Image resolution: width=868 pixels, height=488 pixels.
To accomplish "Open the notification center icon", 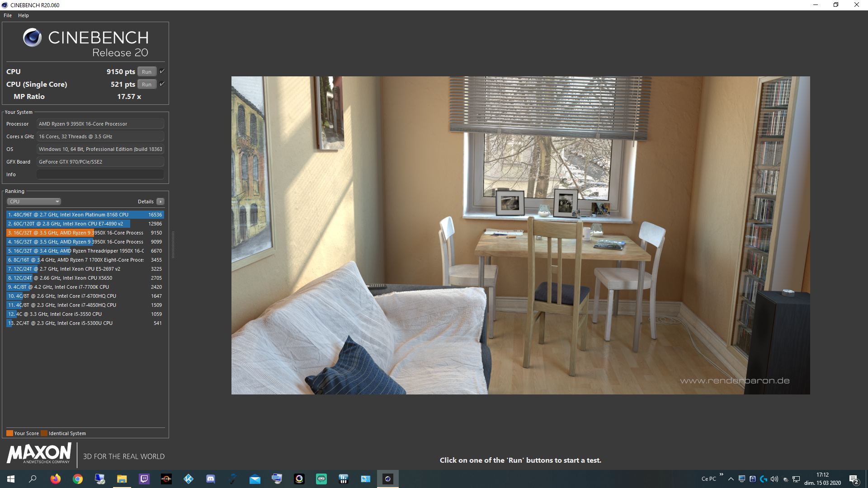I will (x=854, y=479).
